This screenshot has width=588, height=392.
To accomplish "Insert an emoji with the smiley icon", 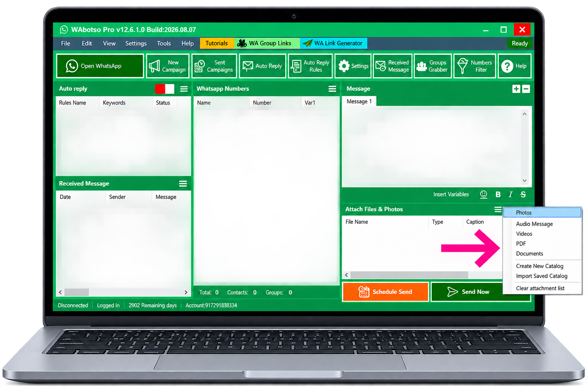I will (483, 194).
